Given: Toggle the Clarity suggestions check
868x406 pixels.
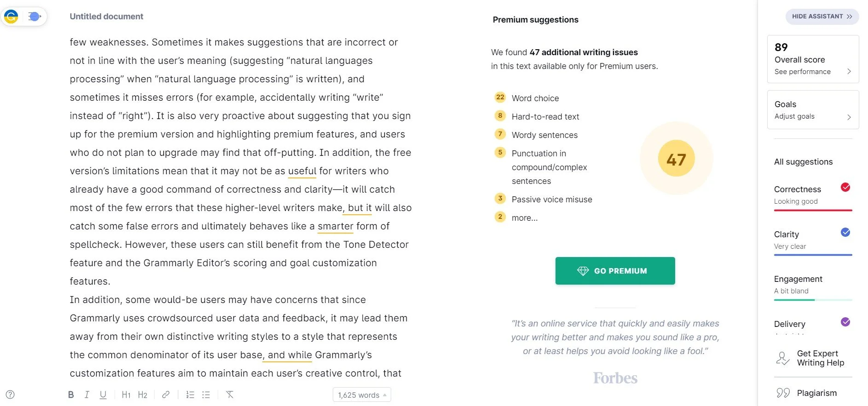Looking at the screenshot, I should tap(845, 232).
